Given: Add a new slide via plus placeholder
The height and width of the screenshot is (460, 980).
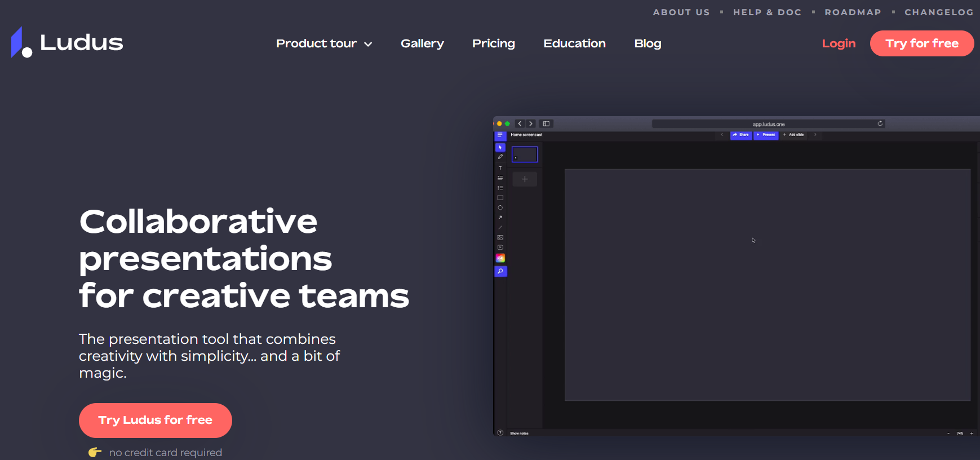Looking at the screenshot, I should (x=525, y=179).
